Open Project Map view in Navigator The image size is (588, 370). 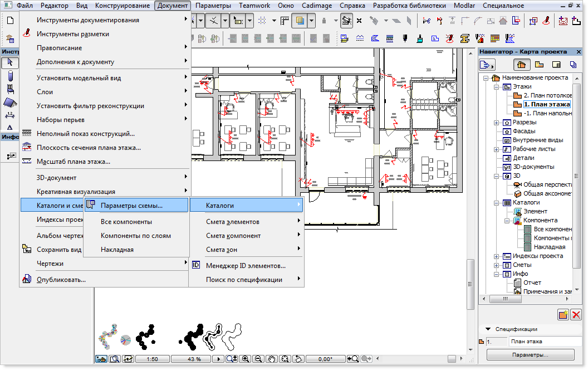click(x=521, y=65)
